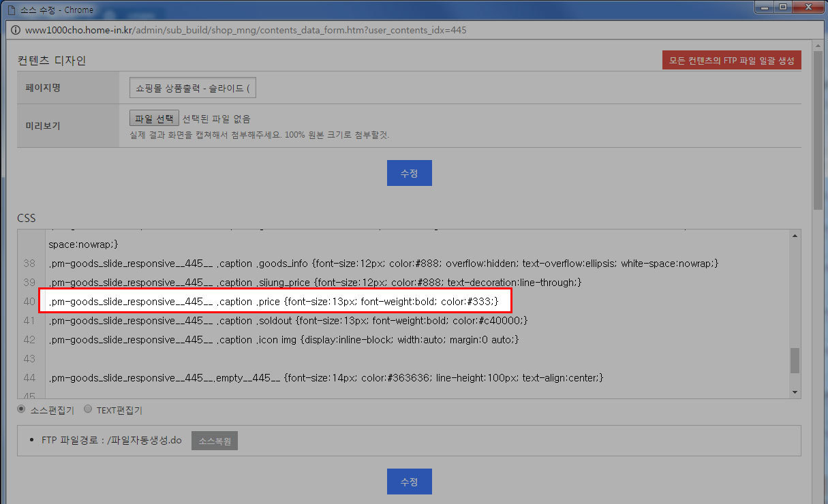This screenshot has width=828, height=504.
Task: Click the CSS editor scroll-down arrow
Action: point(795,393)
